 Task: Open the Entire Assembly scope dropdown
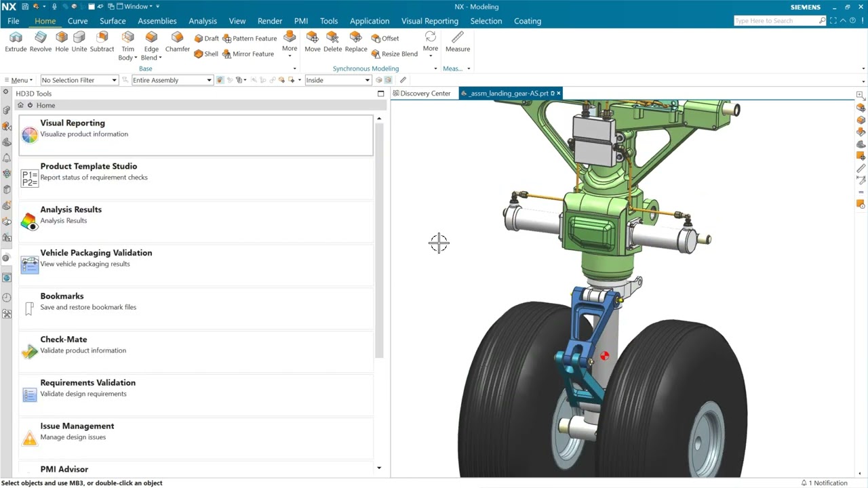[x=172, y=80]
